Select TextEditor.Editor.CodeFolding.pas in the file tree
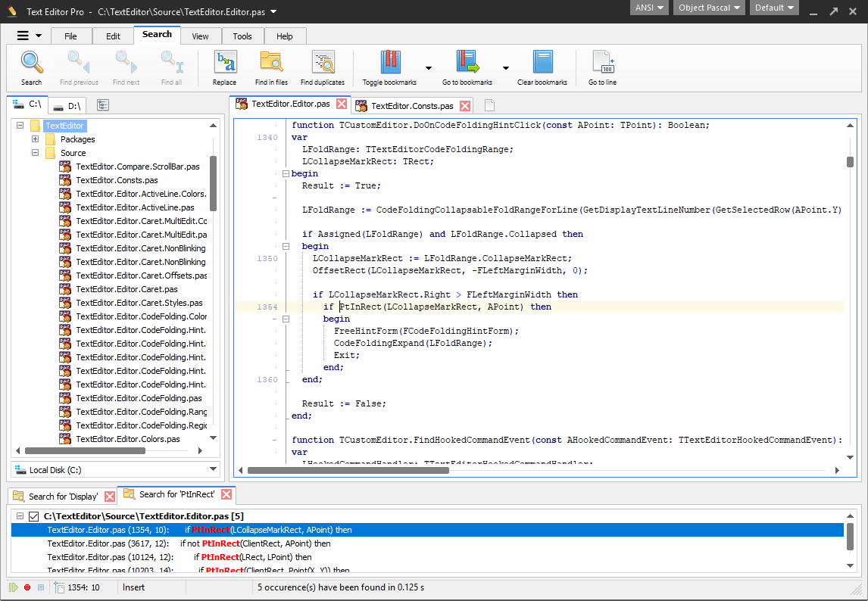Viewport: 868px width, 601px height. pyautogui.click(x=139, y=398)
